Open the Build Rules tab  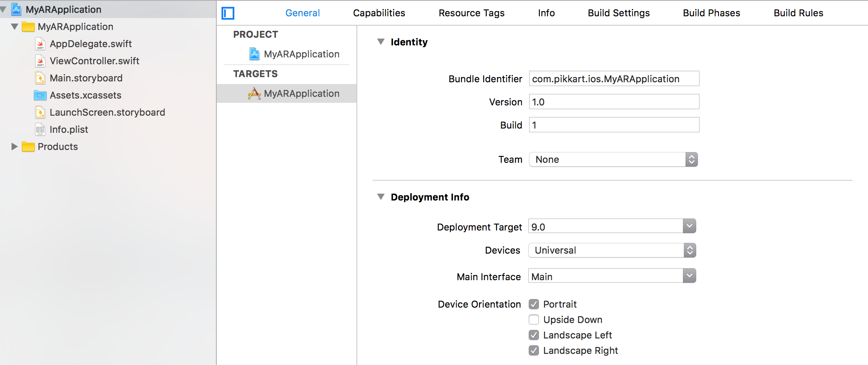tap(799, 13)
